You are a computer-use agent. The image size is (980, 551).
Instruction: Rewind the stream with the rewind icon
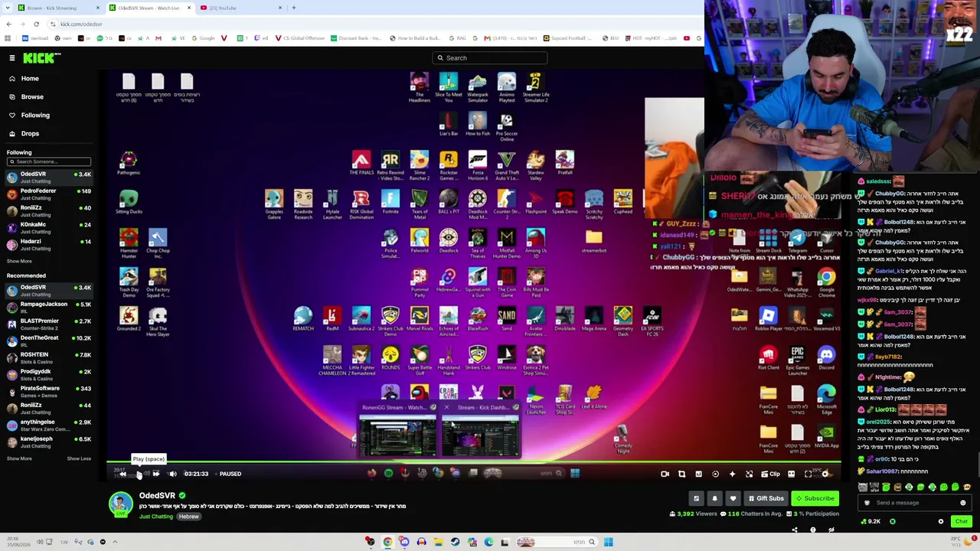click(x=122, y=474)
